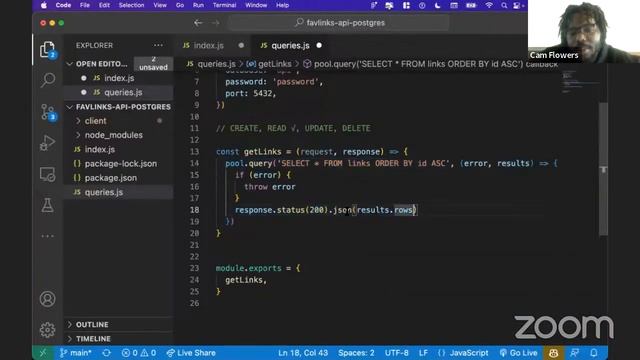Show errors and warnings count

coord(139,353)
